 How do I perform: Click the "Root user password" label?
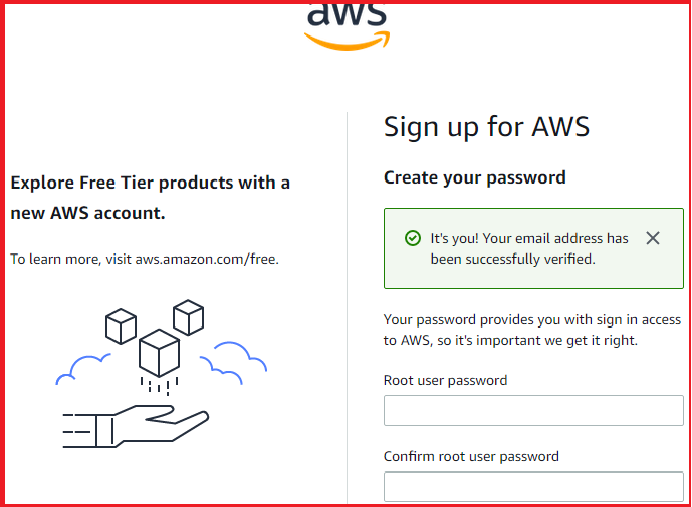[x=445, y=380]
